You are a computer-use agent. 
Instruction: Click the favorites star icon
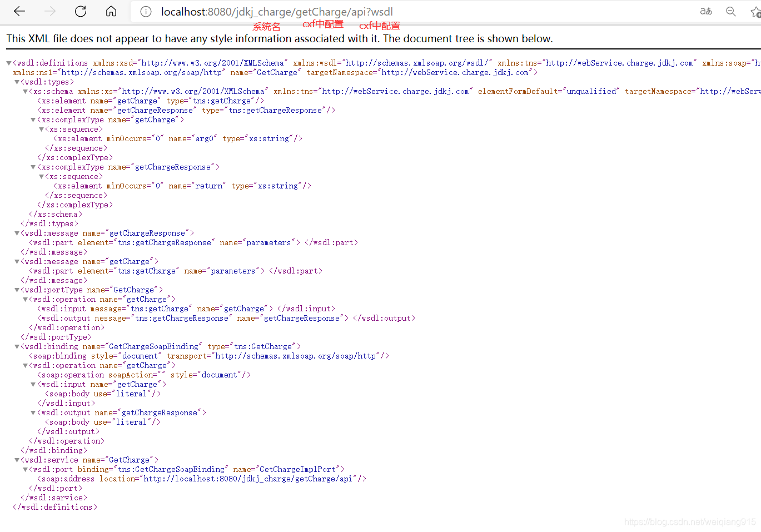(x=755, y=12)
